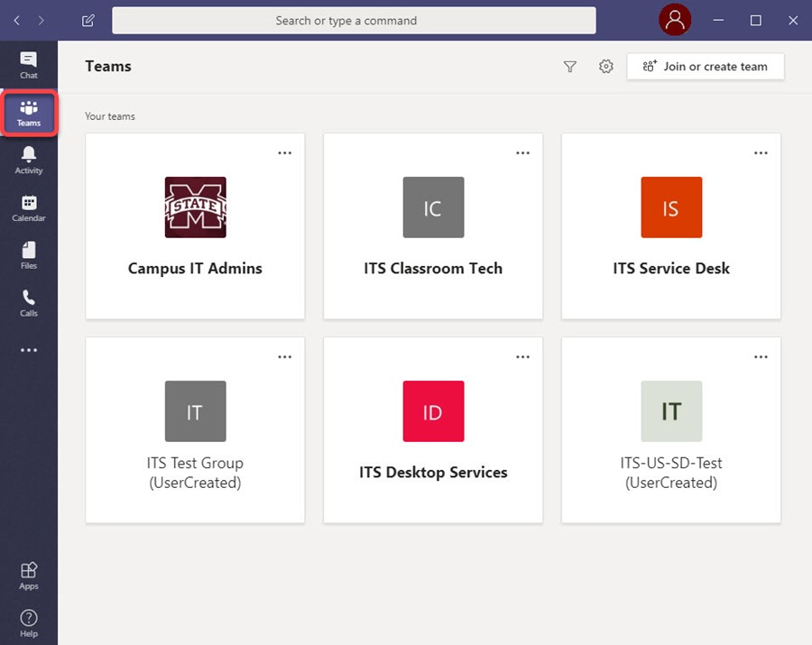
Task: Open the Activity bell feed
Action: click(29, 161)
